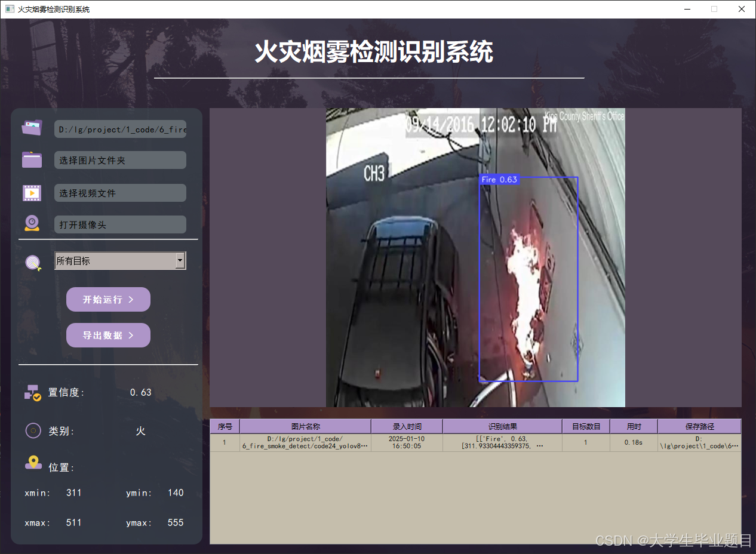Click the 图片名称 column header
Screen dimensions: 756x554
pos(306,426)
